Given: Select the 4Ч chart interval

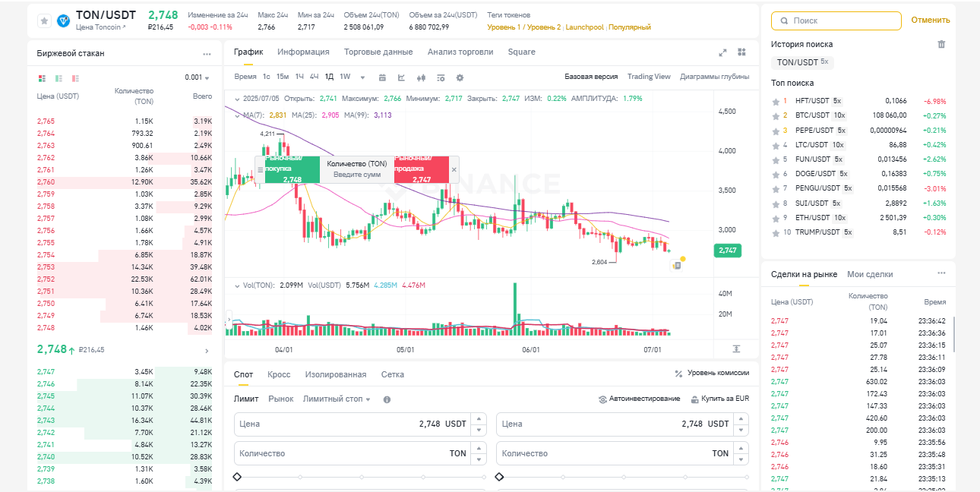Looking at the screenshot, I should pos(315,77).
